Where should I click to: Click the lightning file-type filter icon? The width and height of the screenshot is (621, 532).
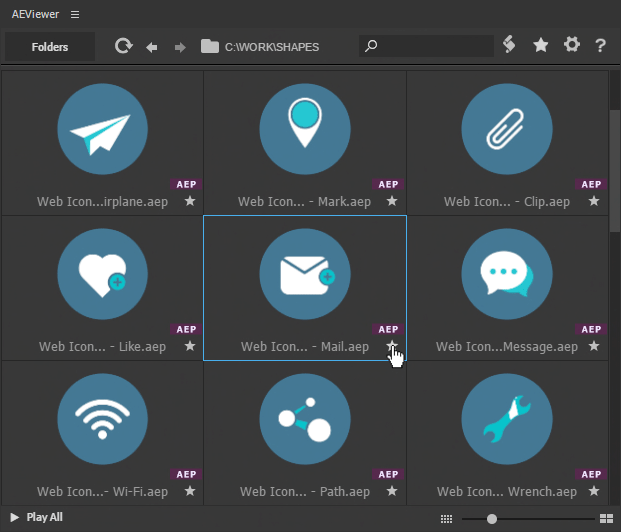tap(509, 44)
